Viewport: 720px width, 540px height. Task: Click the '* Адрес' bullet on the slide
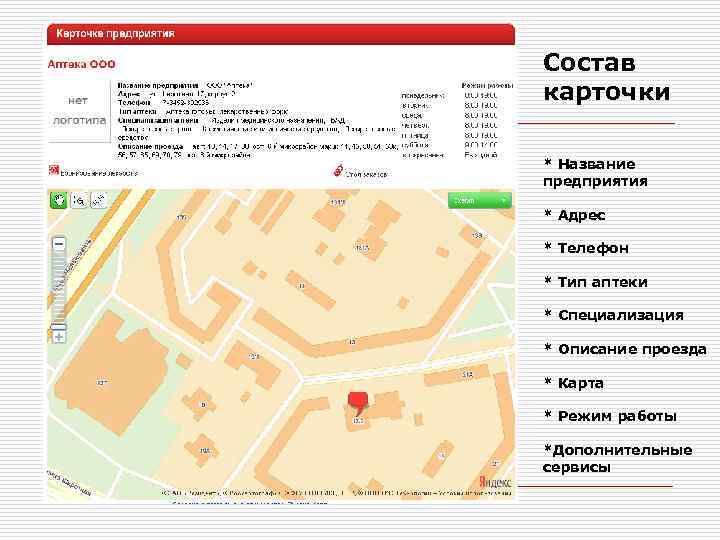[574, 214]
